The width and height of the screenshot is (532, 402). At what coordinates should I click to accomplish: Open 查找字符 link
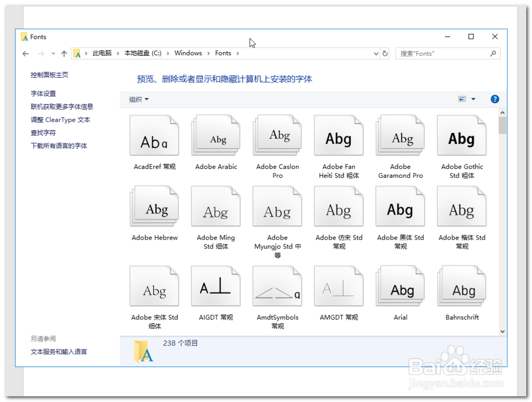click(x=43, y=133)
